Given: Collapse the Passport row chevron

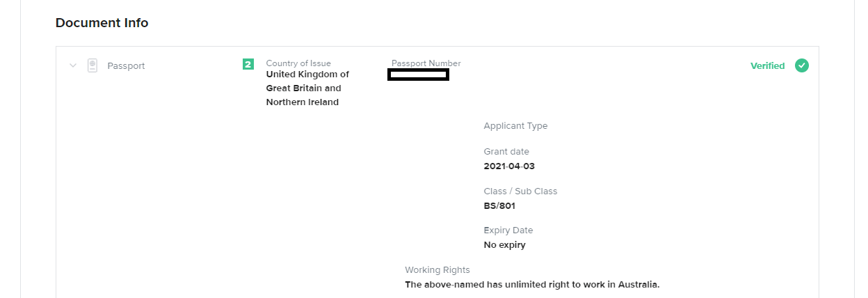Looking at the screenshot, I should pos(72,65).
